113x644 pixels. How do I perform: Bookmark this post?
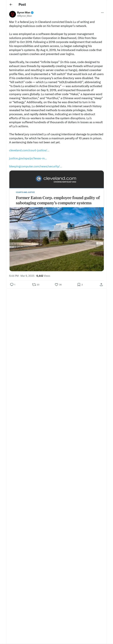click(79, 285)
